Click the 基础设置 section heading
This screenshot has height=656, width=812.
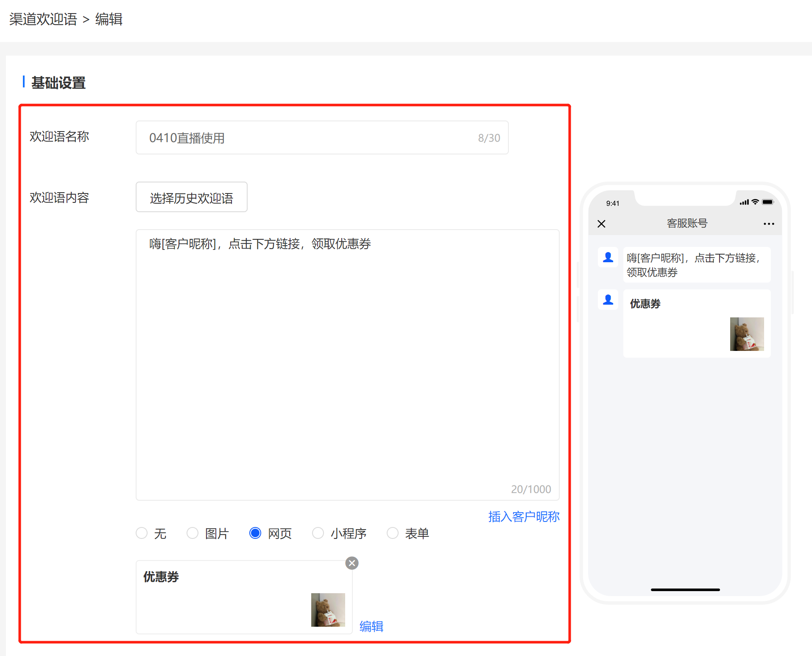coord(59,83)
